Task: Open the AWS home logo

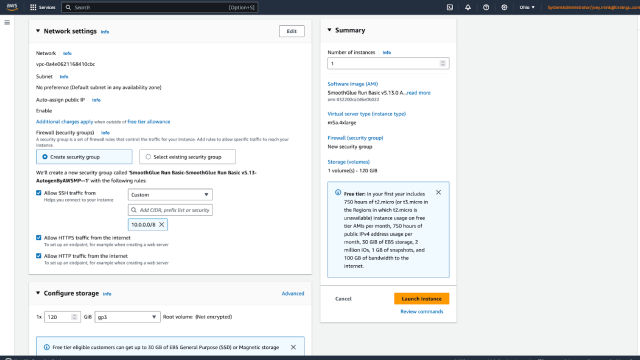Action: click(x=12, y=7)
